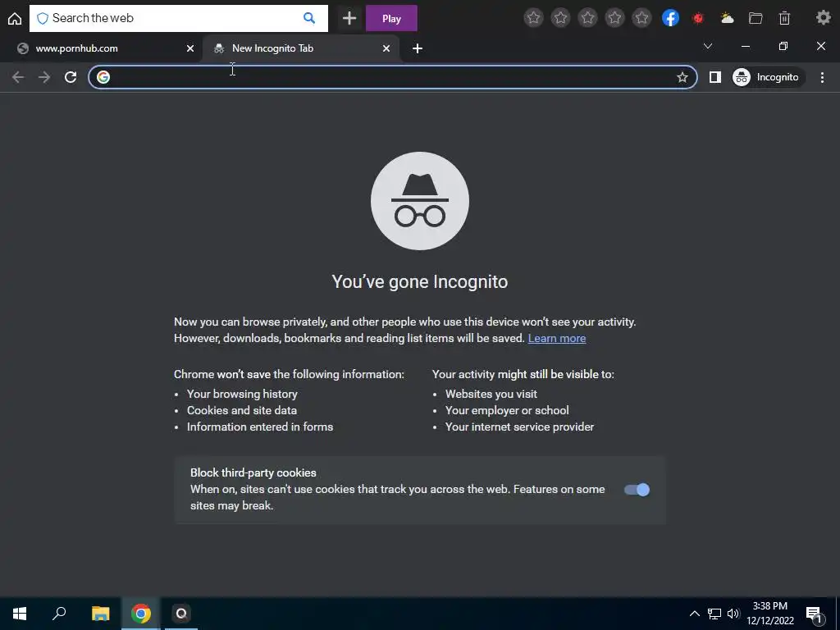Focus the Chrome address bar
This screenshot has width=840, height=630.
pos(393,77)
